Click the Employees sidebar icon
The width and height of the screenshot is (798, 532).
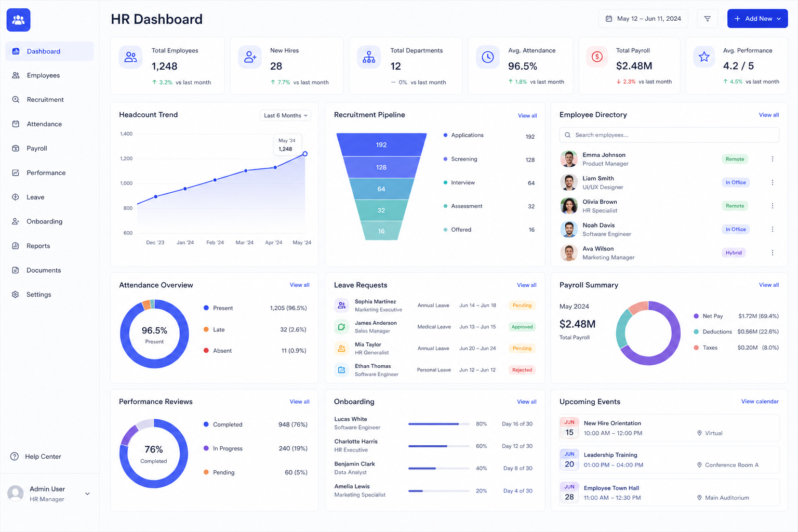[x=16, y=75]
